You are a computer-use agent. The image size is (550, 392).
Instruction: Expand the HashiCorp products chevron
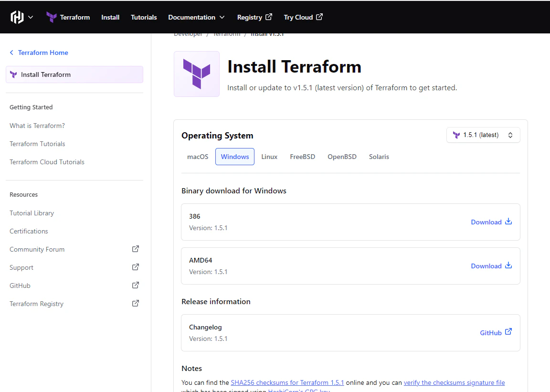[x=31, y=17]
